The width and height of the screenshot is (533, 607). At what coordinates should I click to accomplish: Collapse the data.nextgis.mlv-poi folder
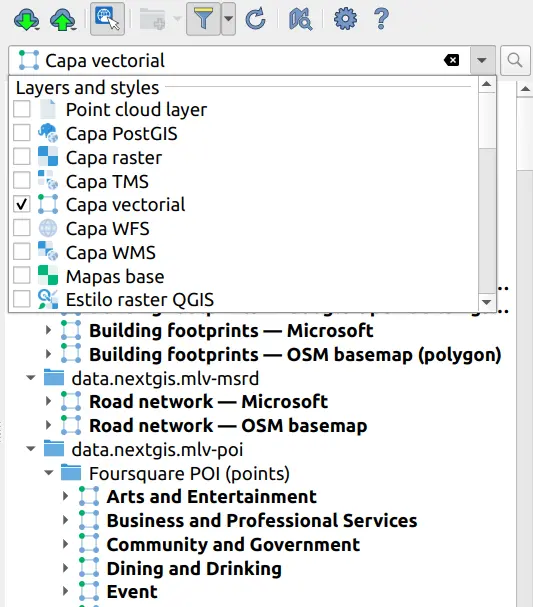31,449
